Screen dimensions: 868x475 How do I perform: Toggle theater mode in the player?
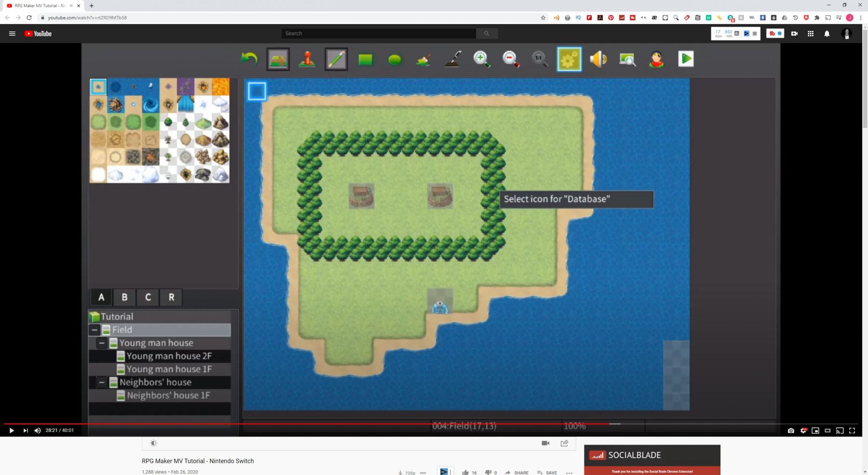tap(827, 431)
